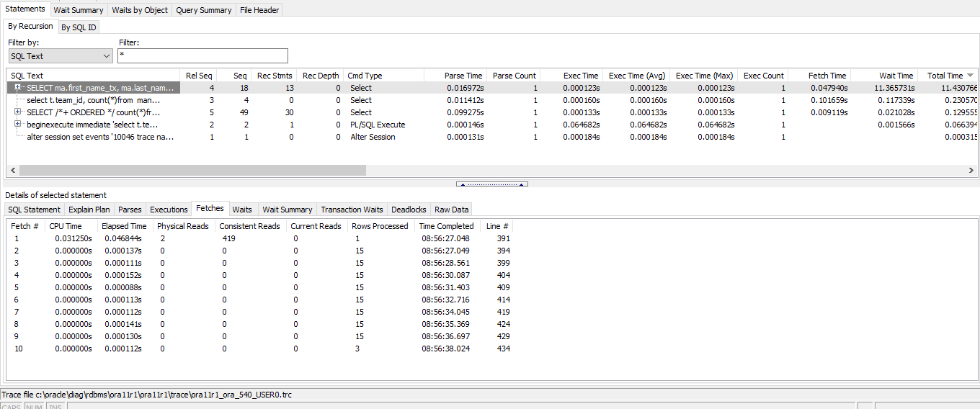This screenshot has width=980, height=409.
Task: Select the alter session set events statement
Action: [100, 137]
